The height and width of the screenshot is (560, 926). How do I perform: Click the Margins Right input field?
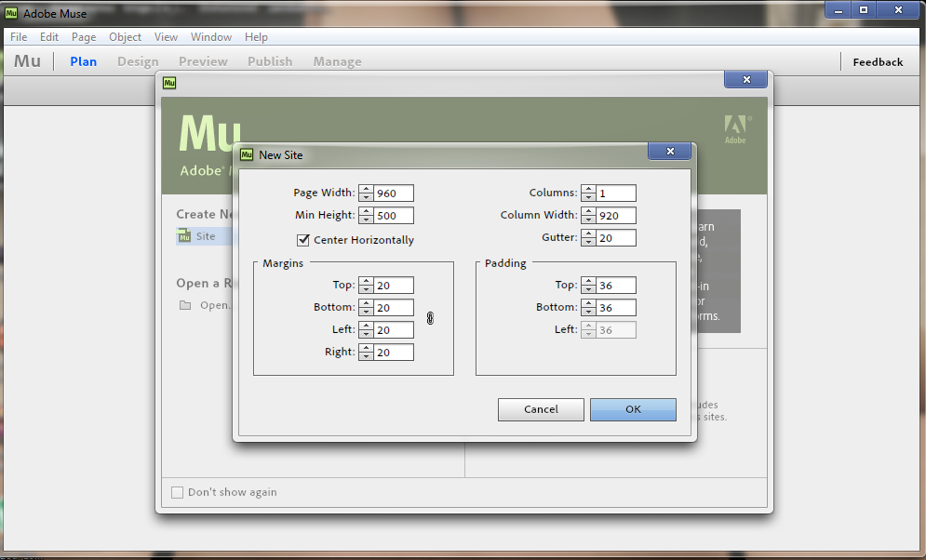pyautogui.click(x=394, y=353)
